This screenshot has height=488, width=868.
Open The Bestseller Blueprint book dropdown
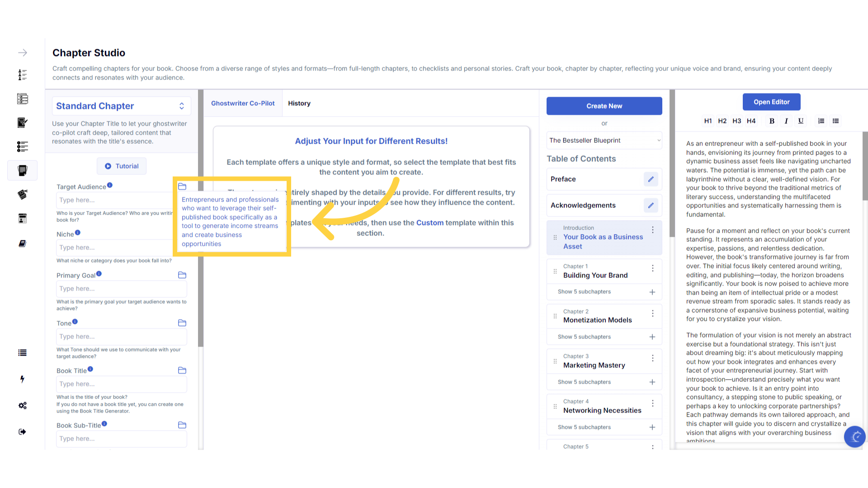pyautogui.click(x=604, y=141)
